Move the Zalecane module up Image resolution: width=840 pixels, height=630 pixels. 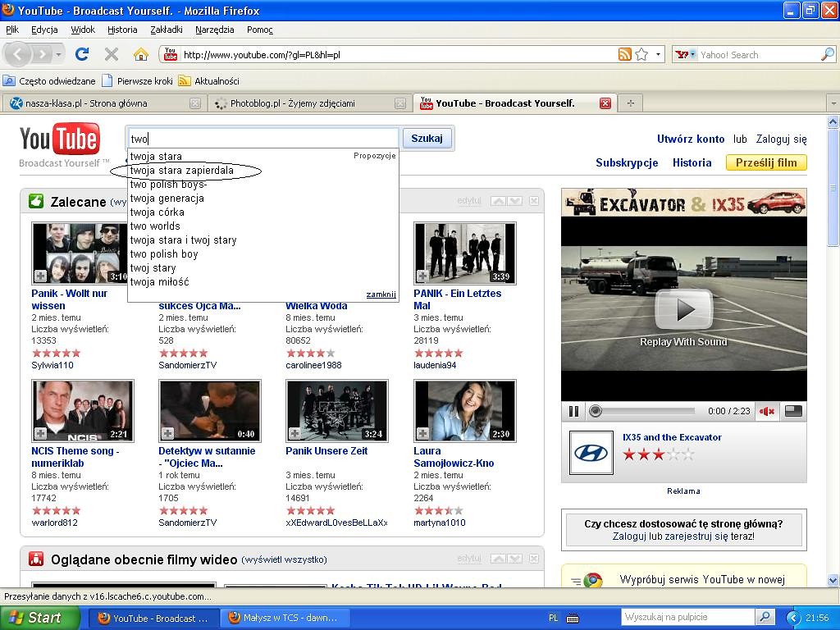[498, 201]
